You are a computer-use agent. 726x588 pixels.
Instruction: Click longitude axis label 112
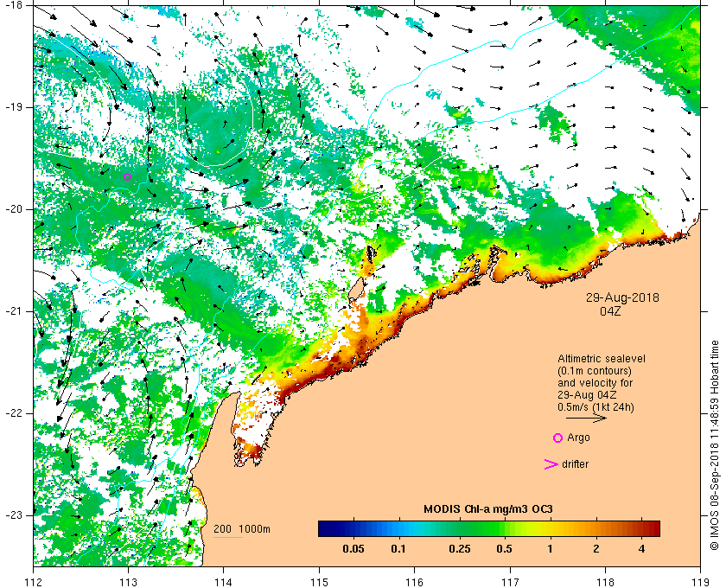click(x=33, y=582)
